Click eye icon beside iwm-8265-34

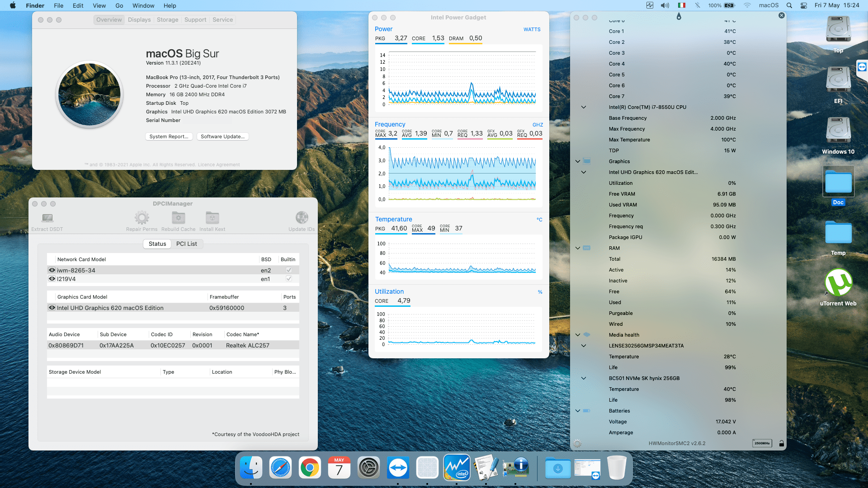pos(52,270)
